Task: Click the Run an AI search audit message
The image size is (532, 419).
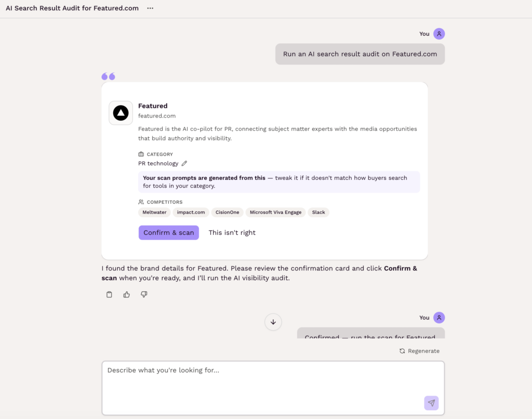Action: point(360,54)
